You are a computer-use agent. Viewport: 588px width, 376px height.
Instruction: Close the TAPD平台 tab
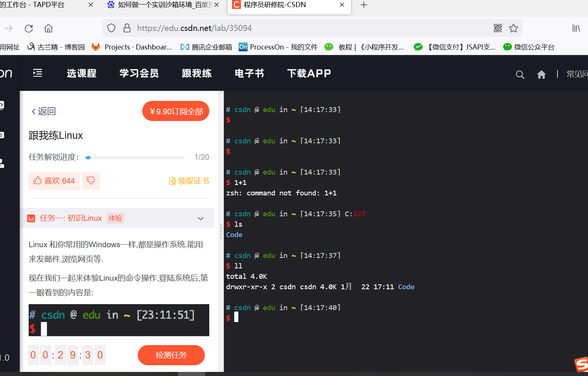[x=90, y=5]
